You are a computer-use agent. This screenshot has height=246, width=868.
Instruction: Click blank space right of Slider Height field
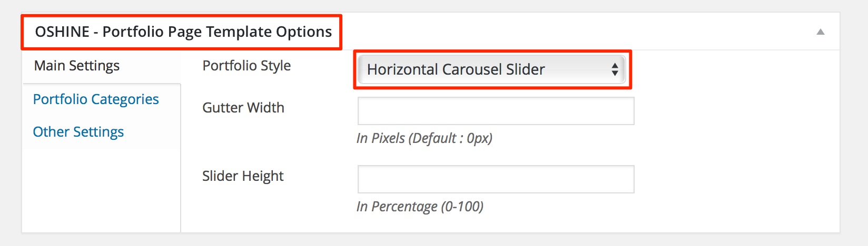(x=737, y=179)
